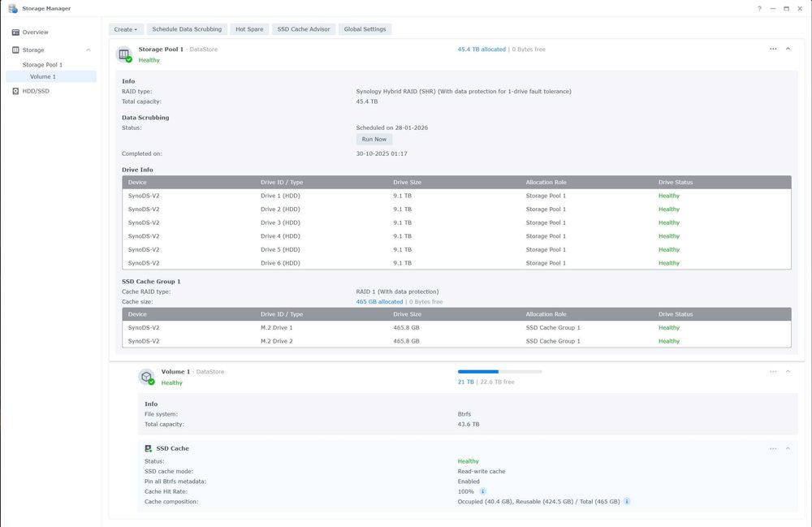Click the Storage Manager app icon in title bar
812x527 pixels.
point(13,8)
